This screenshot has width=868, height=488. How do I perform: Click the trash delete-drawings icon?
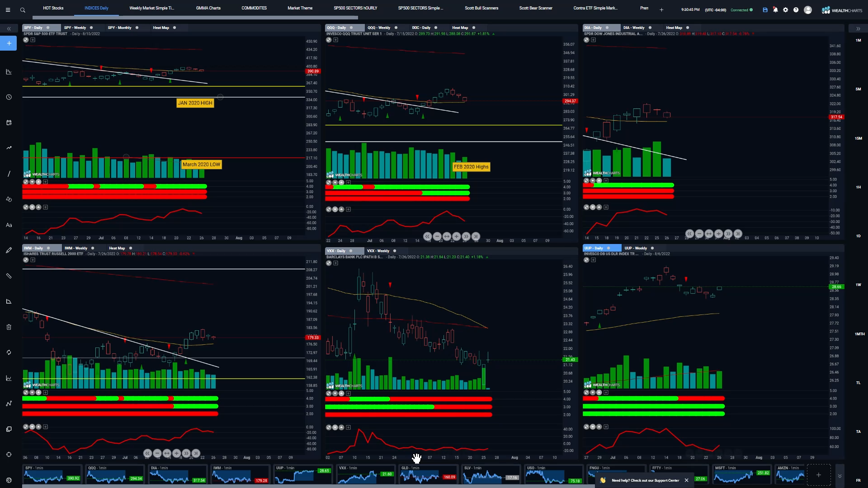(9, 327)
